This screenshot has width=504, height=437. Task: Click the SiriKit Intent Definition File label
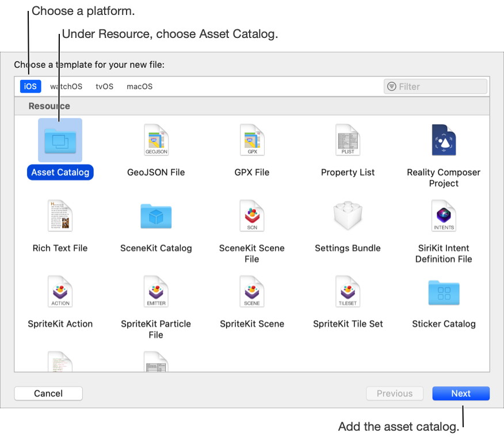[444, 254]
